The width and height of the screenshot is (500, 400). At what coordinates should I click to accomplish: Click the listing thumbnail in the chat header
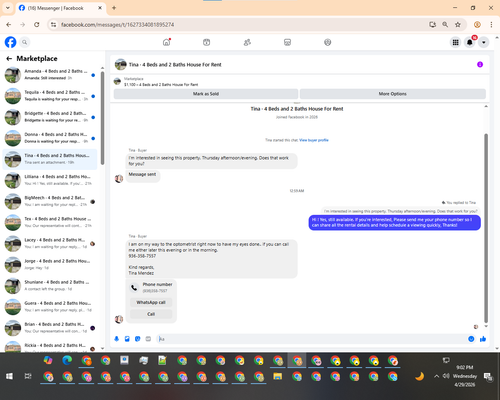click(x=121, y=64)
